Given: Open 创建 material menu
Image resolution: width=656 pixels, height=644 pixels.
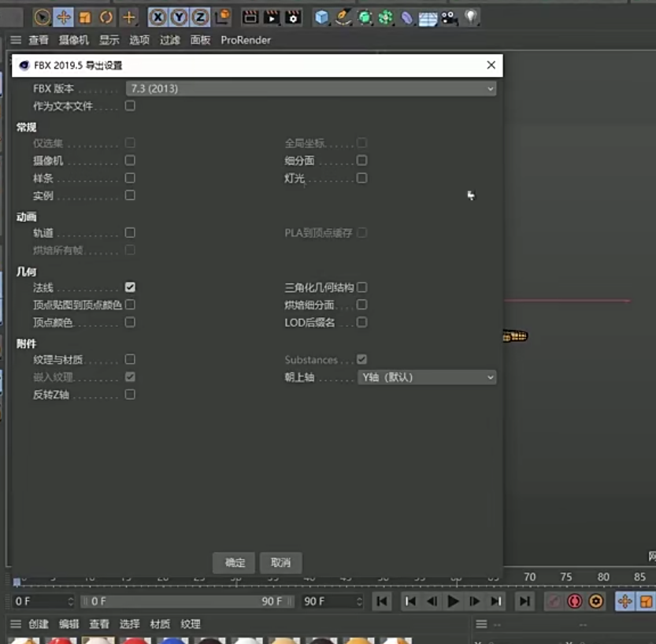Looking at the screenshot, I should click(x=39, y=624).
